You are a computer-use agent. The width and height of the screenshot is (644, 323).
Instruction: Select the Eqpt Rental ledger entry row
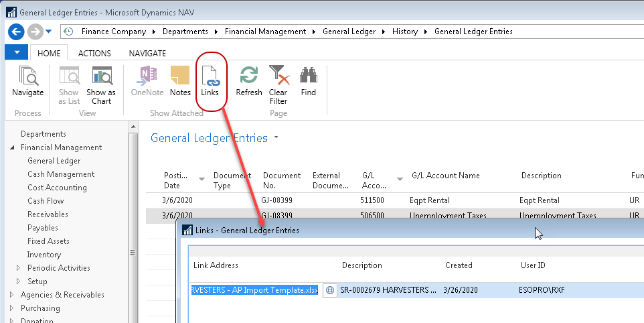click(x=428, y=200)
